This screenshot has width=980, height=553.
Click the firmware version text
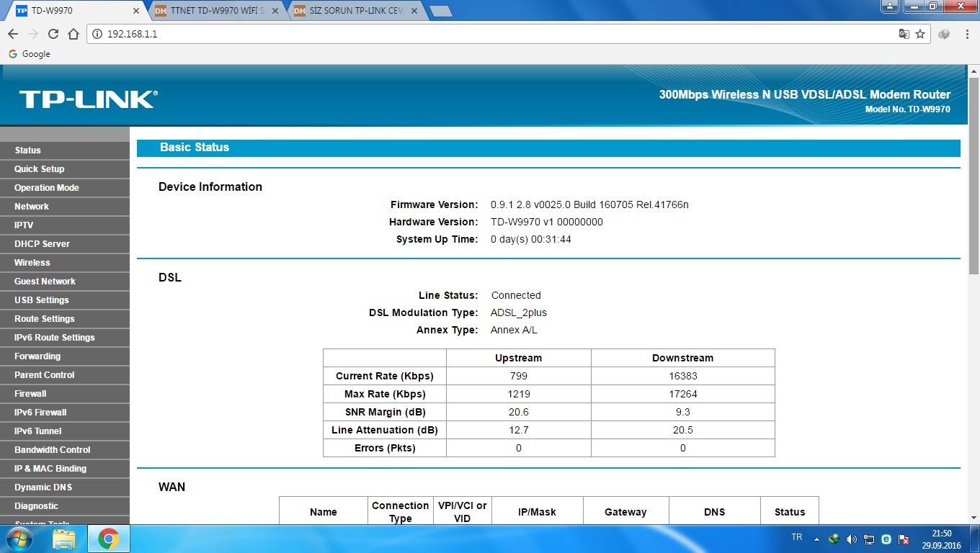(589, 204)
